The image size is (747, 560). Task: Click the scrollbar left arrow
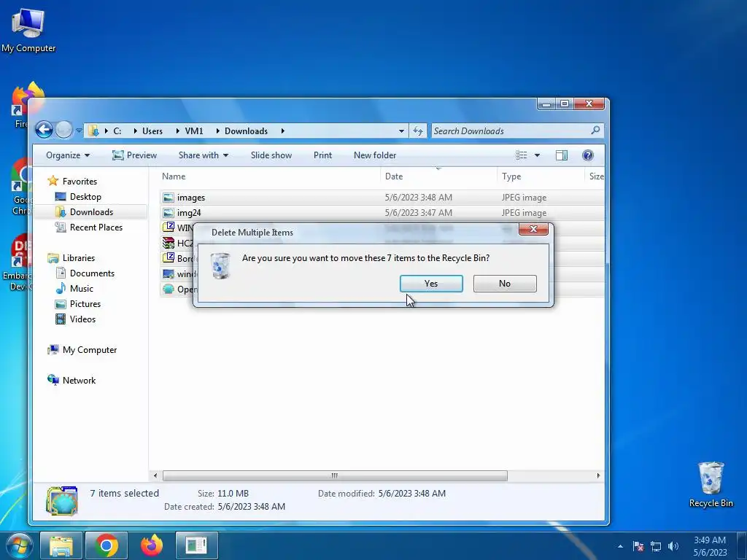155,475
